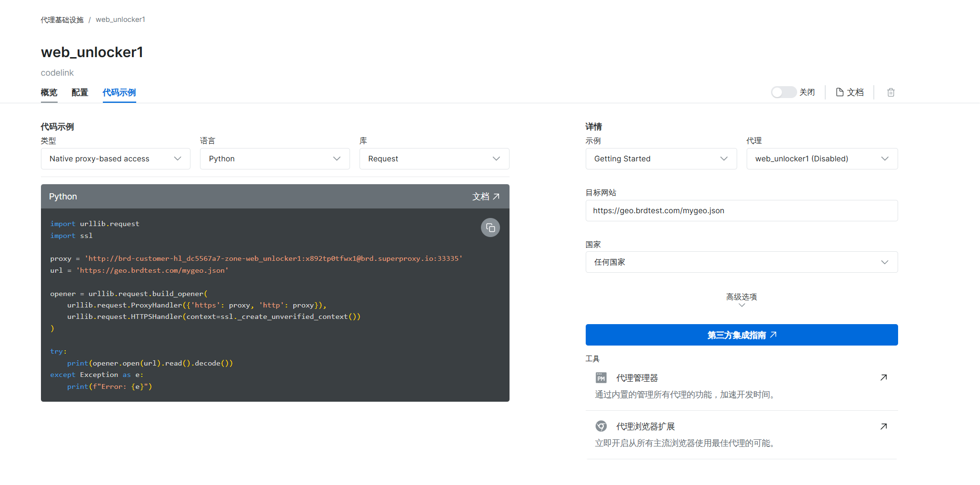Open the 文档 link in Python code header
The height and width of the screenshot is (485, 980).
pos(486,197)
